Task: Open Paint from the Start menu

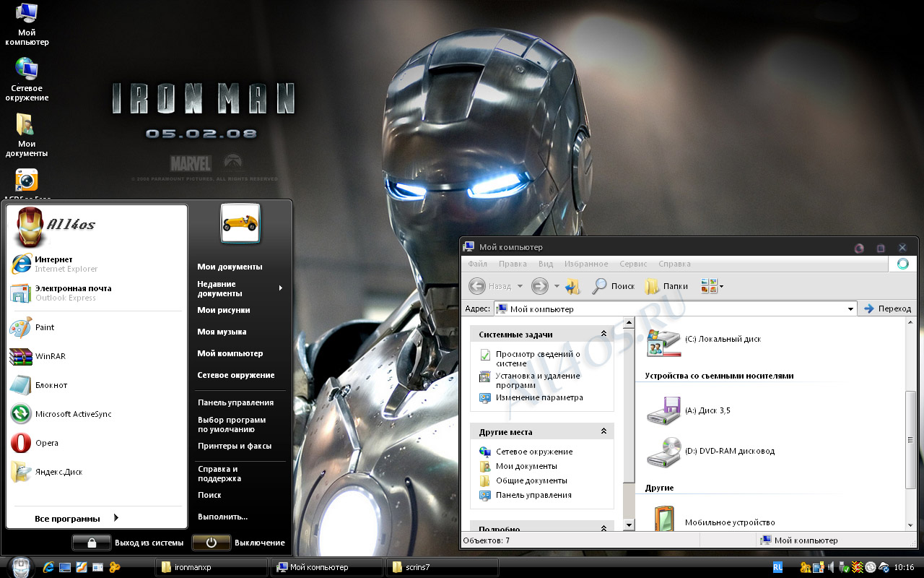Action: point(32,327)
